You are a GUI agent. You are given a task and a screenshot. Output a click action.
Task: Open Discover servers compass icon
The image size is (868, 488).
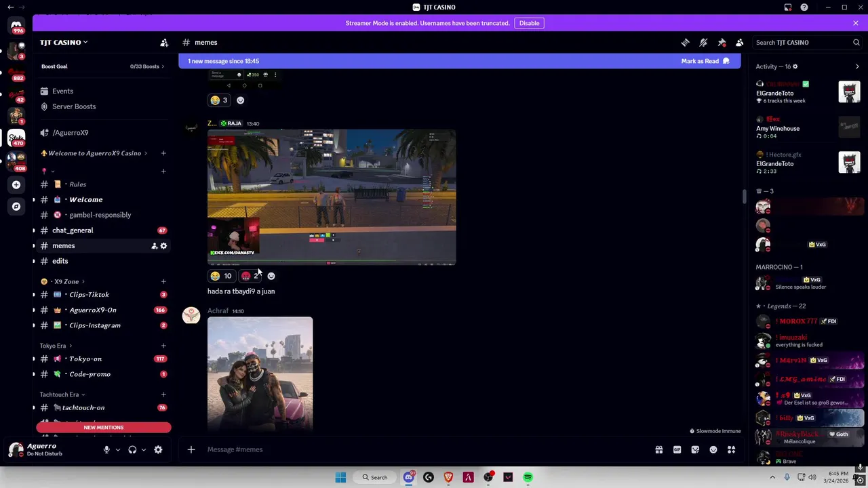click(x=16, y=206)
